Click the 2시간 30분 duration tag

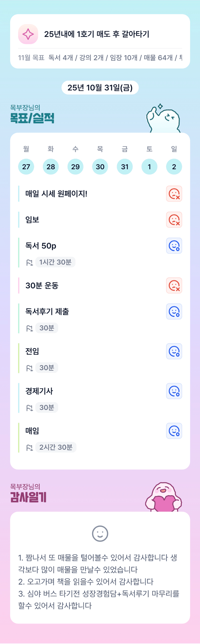coord(56,447)
